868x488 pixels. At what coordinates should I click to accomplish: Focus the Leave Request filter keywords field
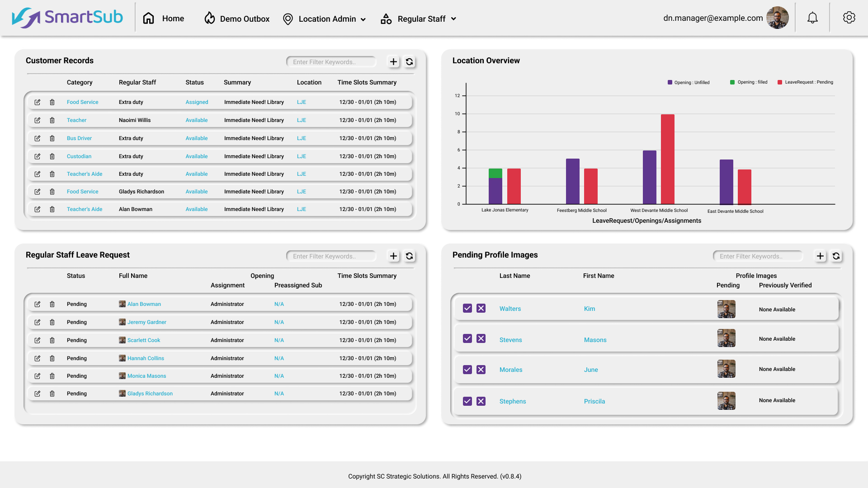331,256
